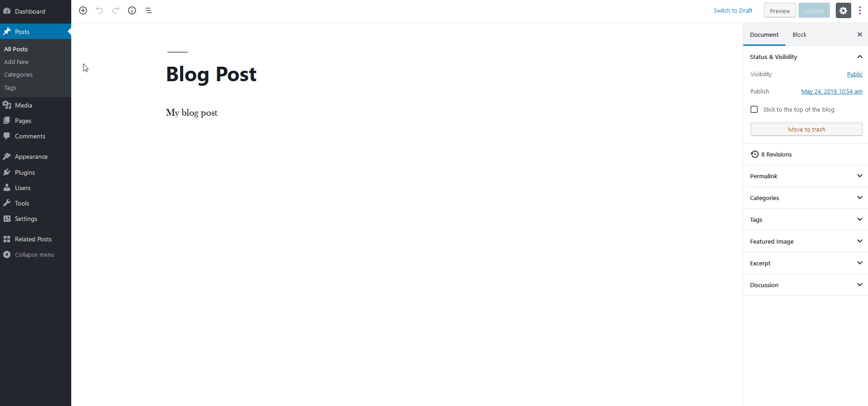The width and height of the screenshot is (868, 406).
Task: Click the Add block plus icon
Action: coord(83,10)
